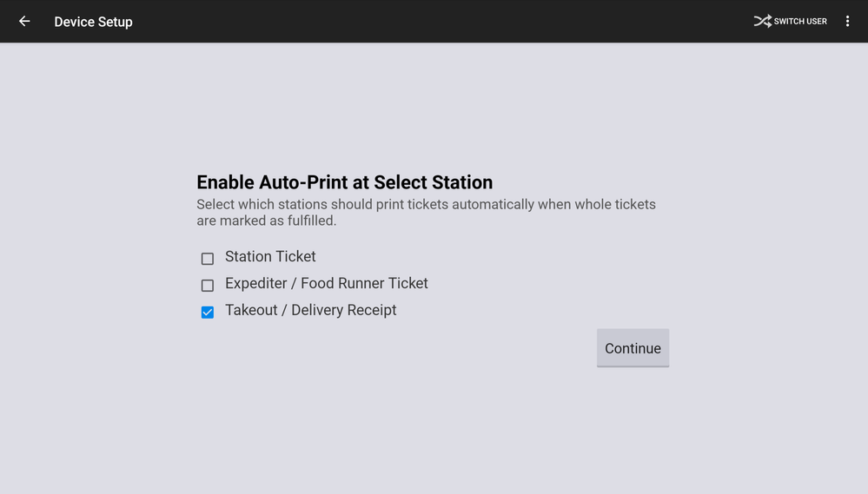Click the description text about fulfilled tickets
The image size is (868, 494).
click(426, 213)
